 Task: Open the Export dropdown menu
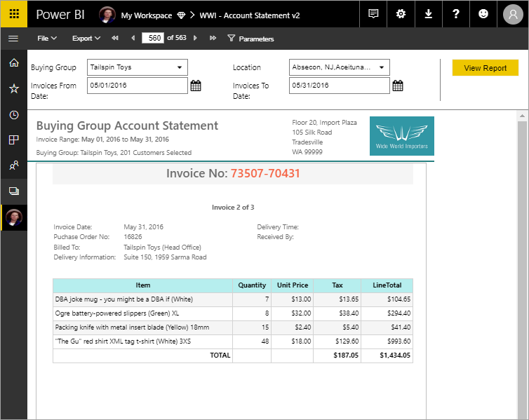[86, 39]
